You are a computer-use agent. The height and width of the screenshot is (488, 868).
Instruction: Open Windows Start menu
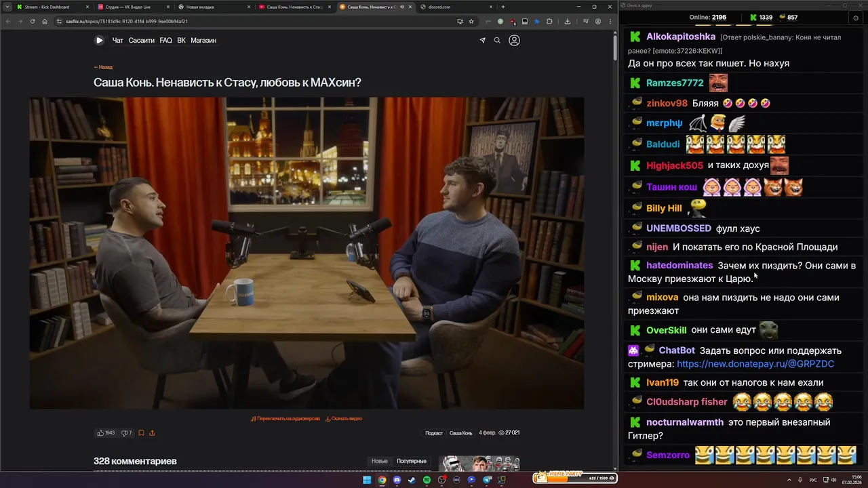367,480
